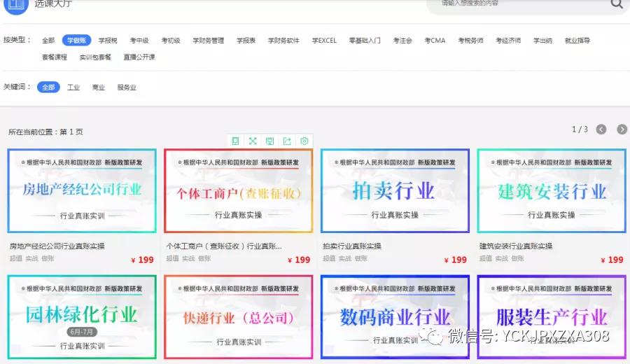
Task: Select the 工业 keyword filter
Action: pos(73,87)
